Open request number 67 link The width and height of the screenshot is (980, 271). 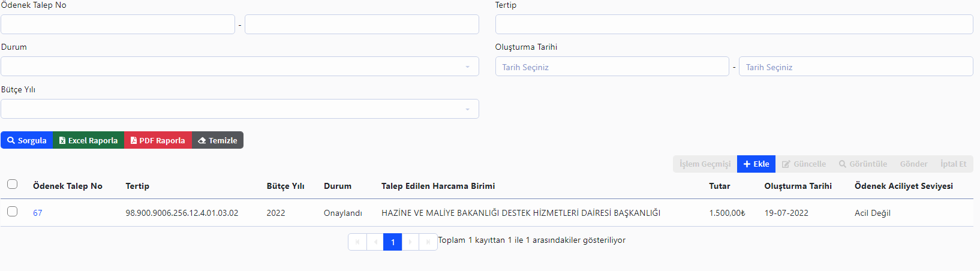coord(37,213)
